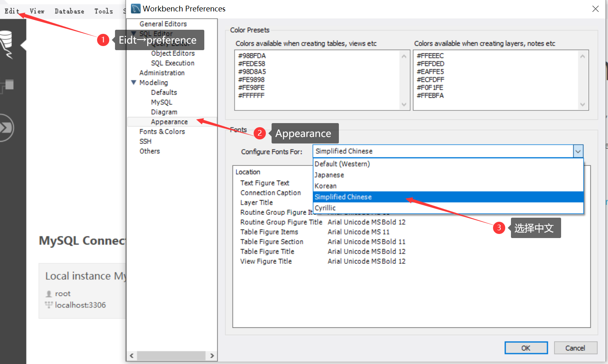Click OK to apply preferences
Screen dimensions: 608x364
526,348
